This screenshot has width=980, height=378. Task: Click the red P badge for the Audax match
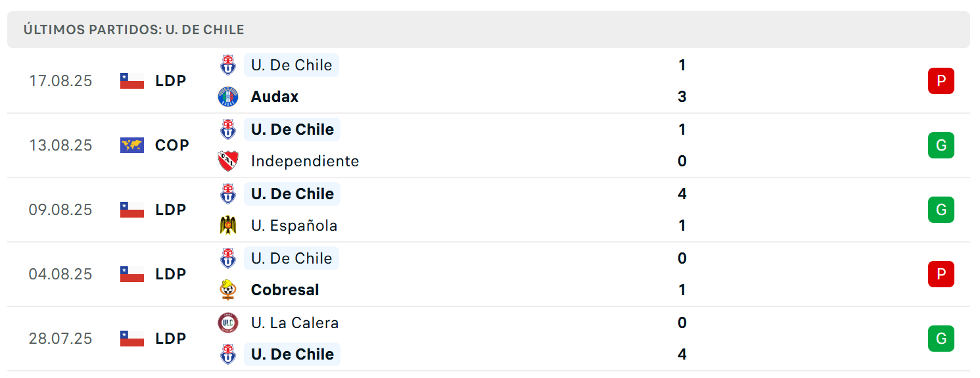coord(941,81)
